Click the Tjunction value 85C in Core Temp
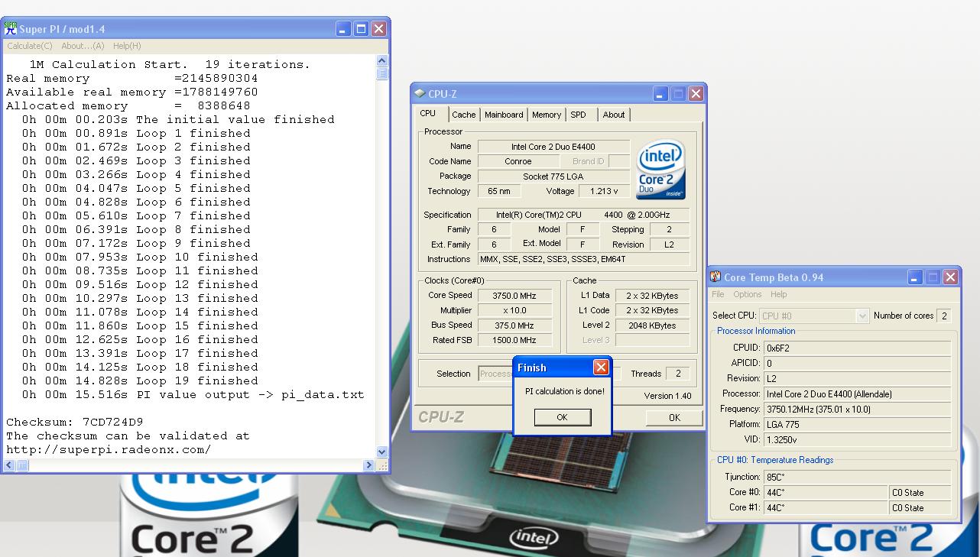This screenshot has width=980, height=557. click(858, 477)
